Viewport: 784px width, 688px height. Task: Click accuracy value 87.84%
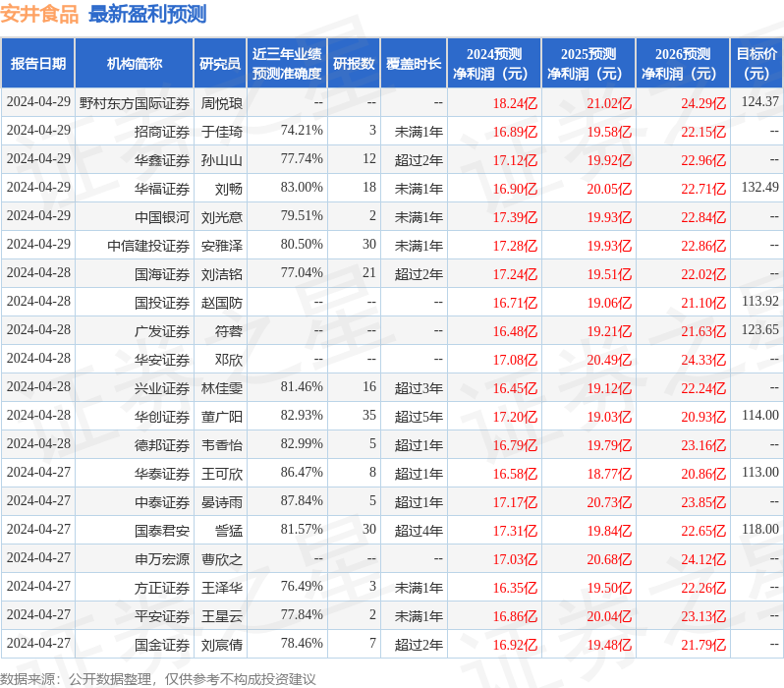tap(302, 501)
